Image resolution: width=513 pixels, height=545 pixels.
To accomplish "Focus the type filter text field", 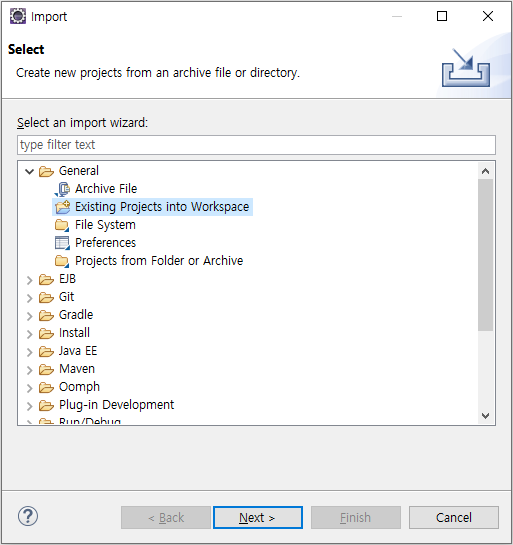I will [x=256, y=145].
